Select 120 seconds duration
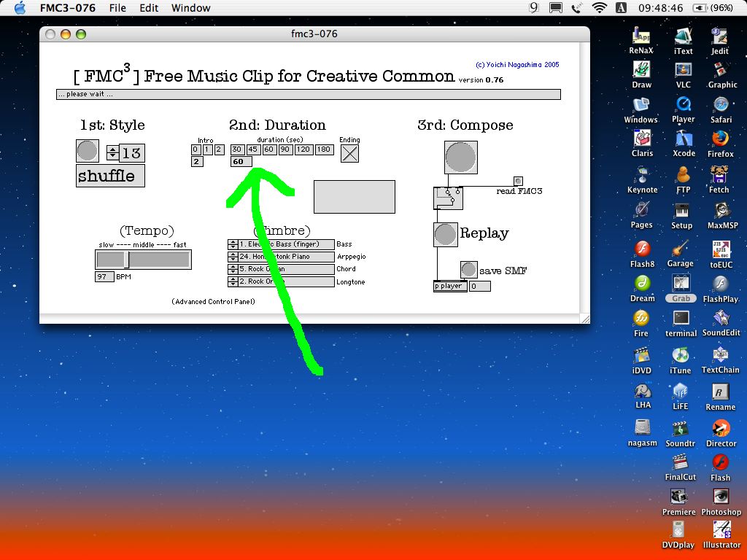Screen dimensions: 747x560 tap(303, 149)
